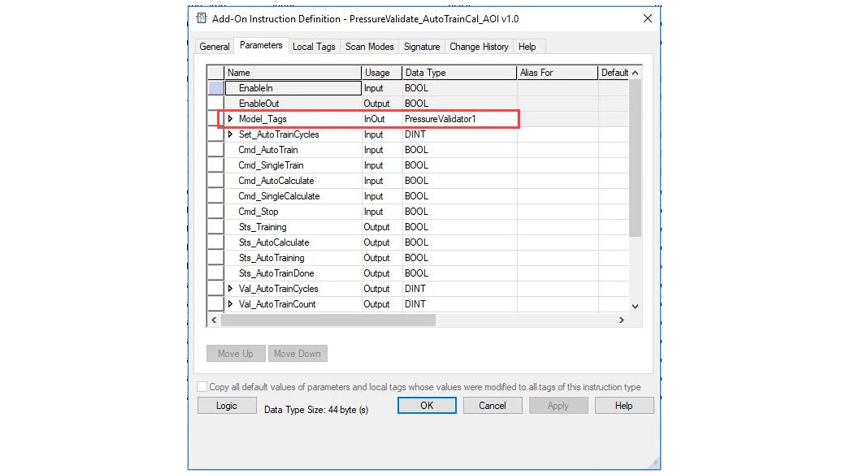
Task: Click the Usage column header
Action: 382,73
